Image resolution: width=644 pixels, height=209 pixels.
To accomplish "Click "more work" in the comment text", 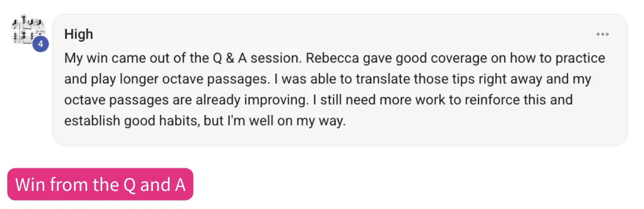I will (406, 99).
